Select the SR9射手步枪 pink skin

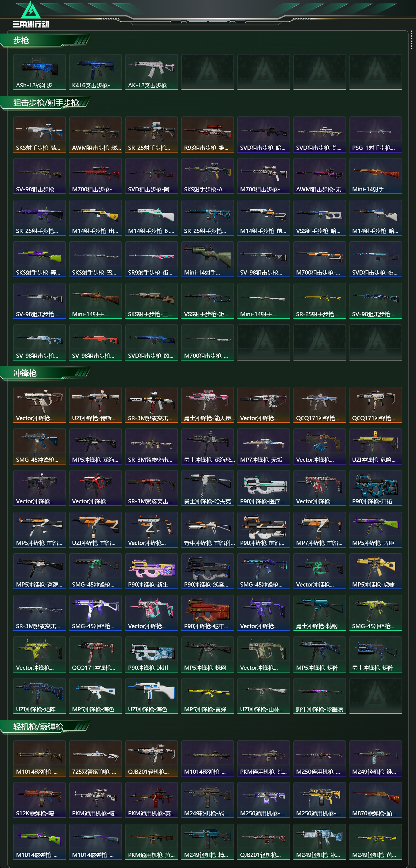click(152, 259)
